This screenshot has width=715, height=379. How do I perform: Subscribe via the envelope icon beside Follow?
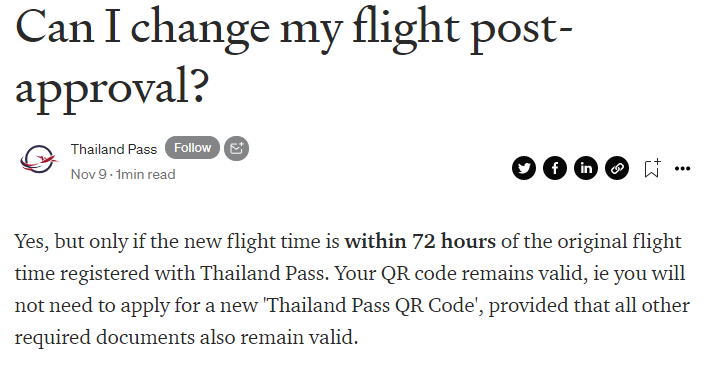point(236,148)
